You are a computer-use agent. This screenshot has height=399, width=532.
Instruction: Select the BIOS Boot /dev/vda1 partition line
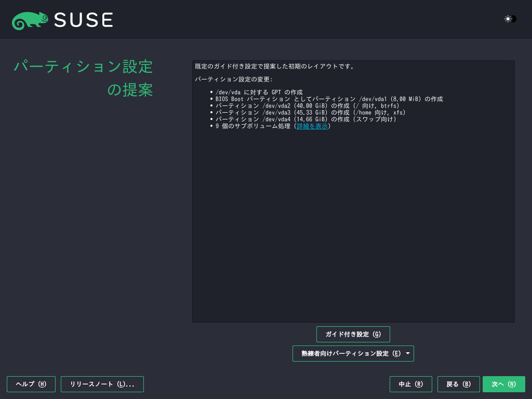[x=329, y=99]
